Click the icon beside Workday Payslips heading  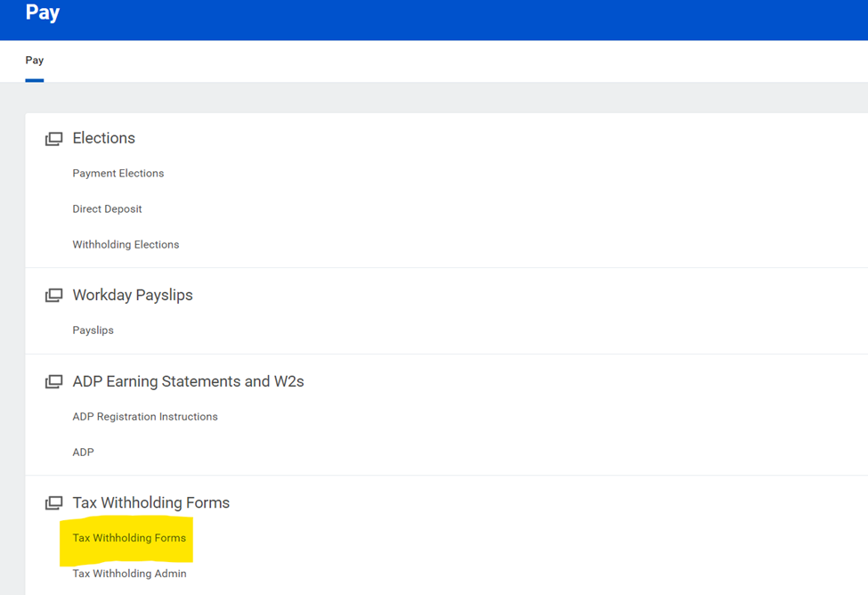pyautogui.click(x=54, y=296)
